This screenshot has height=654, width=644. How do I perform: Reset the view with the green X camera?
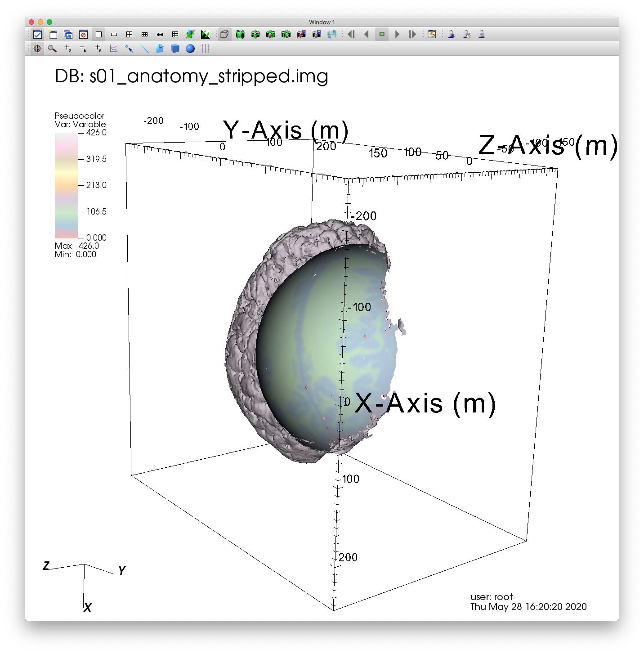coord(240,34)
